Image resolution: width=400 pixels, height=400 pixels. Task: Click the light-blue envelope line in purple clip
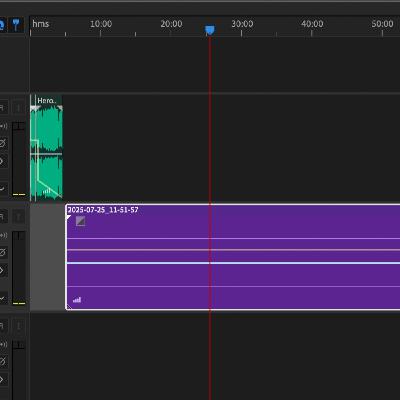tap(233, 263)
